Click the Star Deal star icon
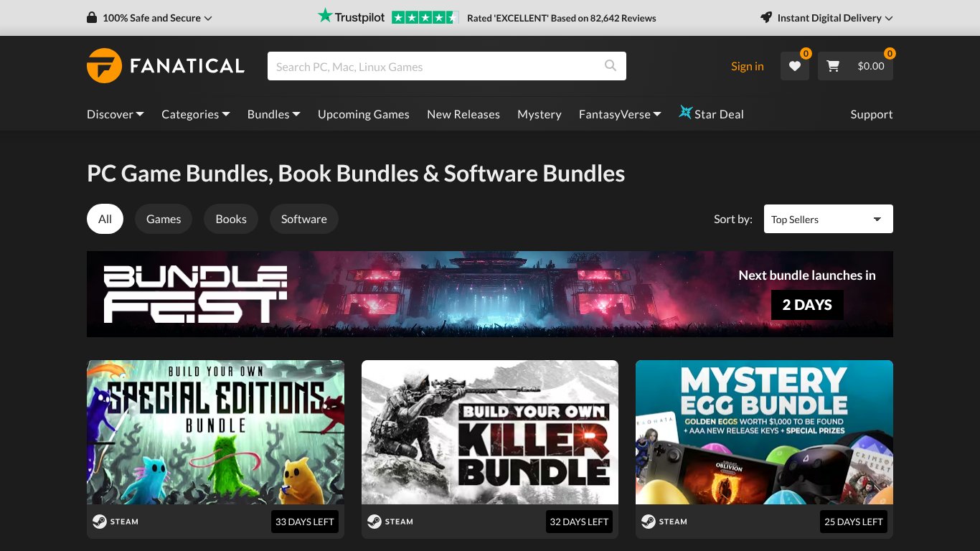 point(685,113)
